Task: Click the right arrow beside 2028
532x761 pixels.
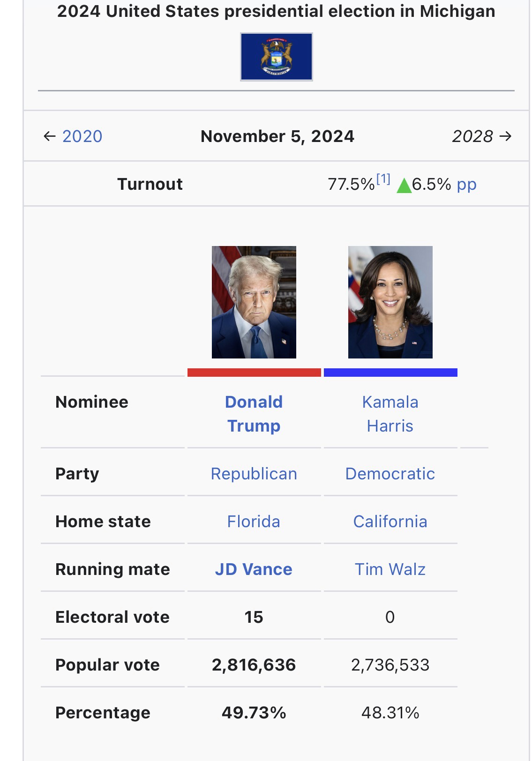Action: pos(506,136)
